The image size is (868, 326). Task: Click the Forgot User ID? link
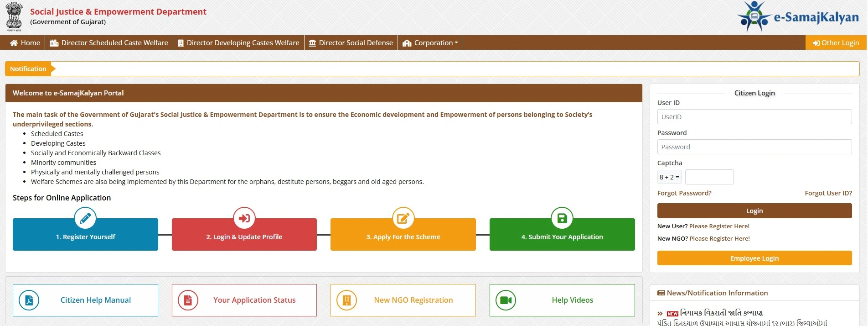(828, 193)
